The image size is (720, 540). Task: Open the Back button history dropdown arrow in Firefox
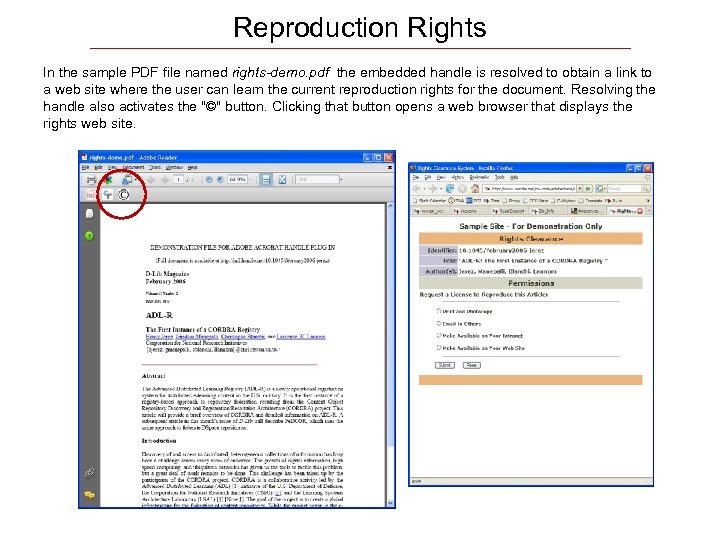pyautogui.click(x=424, y=189)
